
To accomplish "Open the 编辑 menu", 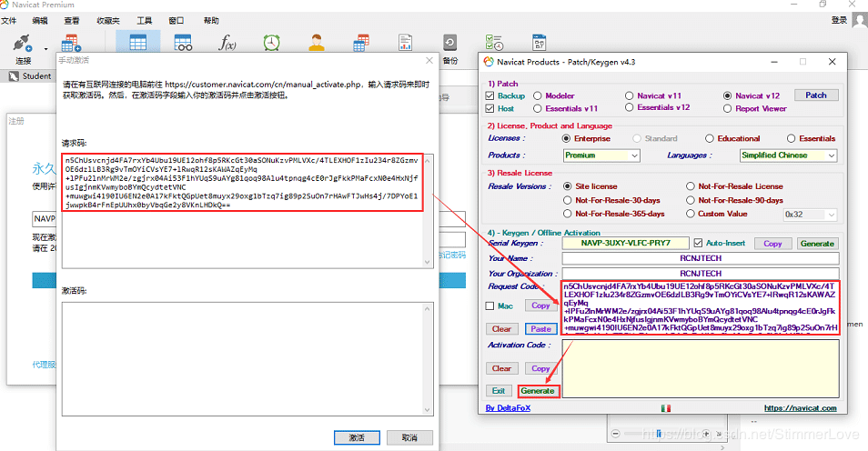I will coord(40,21).
